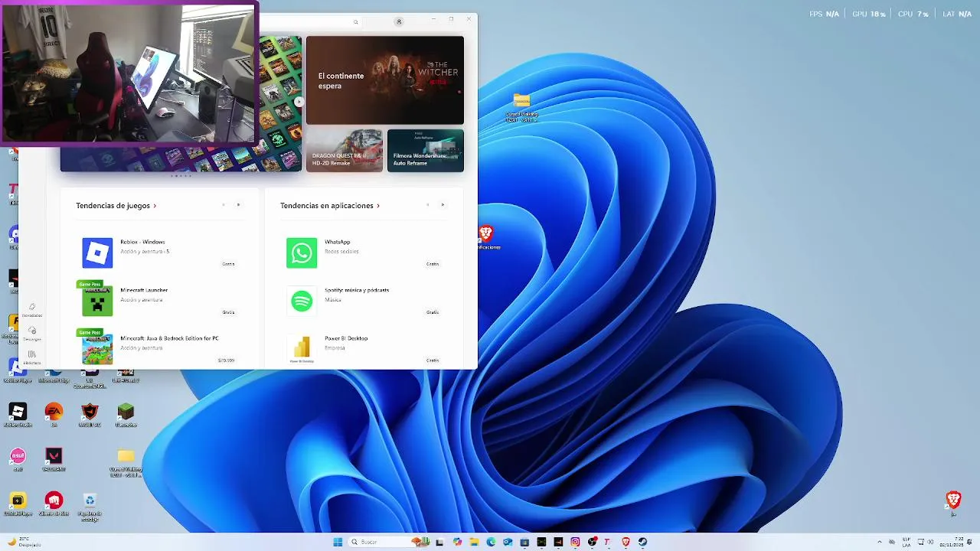Click the Minecraft Launcher creeper icon
The width and height of the screenshot is (980, 551).
tap(97, 302)
